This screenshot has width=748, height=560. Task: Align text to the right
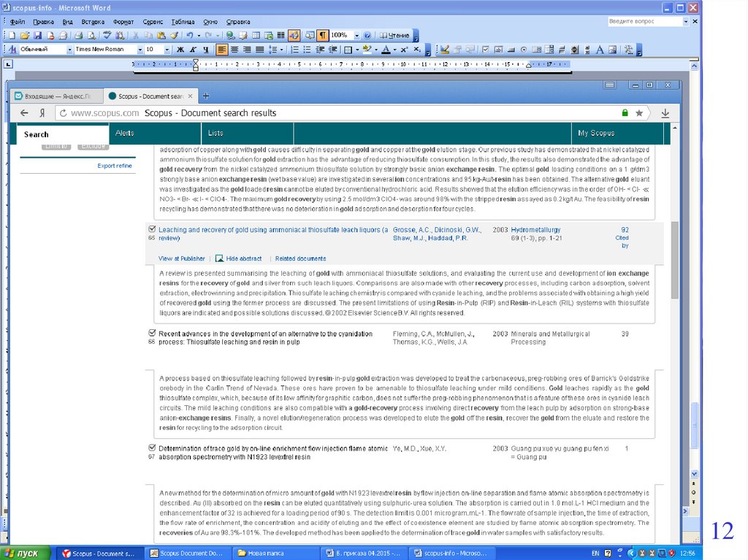247,49
